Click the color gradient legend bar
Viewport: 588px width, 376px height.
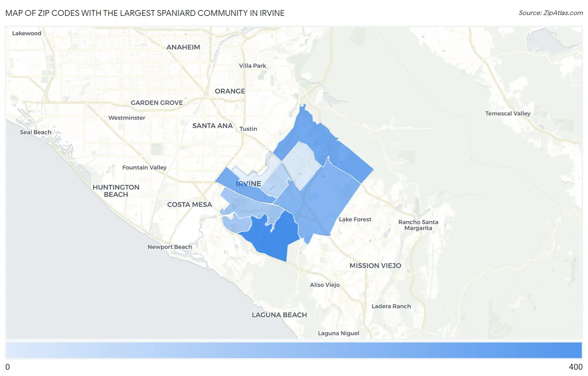294,350
